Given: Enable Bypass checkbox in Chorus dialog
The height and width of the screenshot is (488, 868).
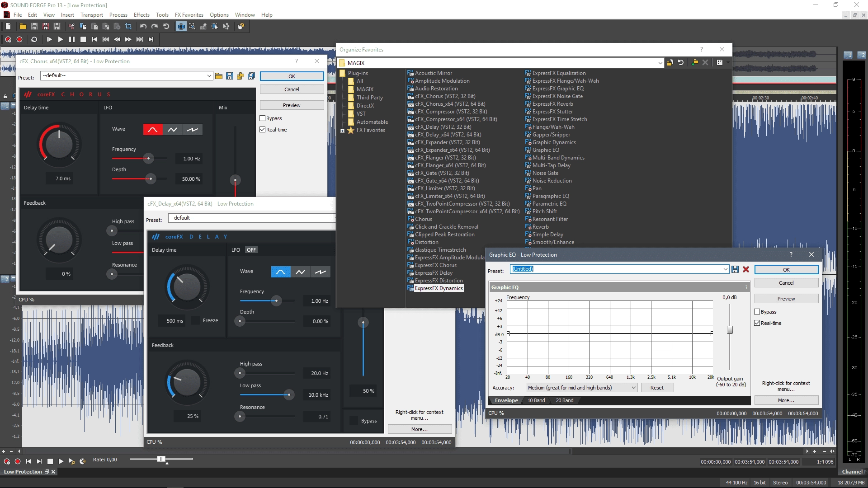Looking at the screenshot, I should point(263,118).
